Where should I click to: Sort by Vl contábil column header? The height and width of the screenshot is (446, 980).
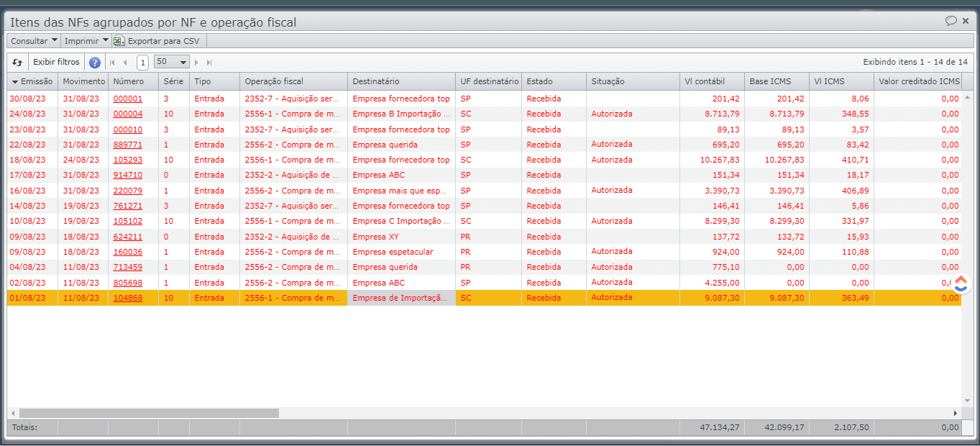tap(712, 81)
